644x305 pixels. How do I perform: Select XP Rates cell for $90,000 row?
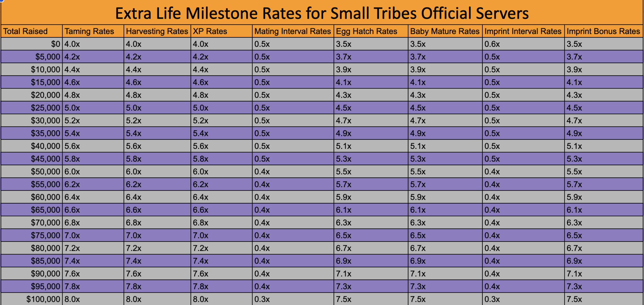tap(201, 274)
